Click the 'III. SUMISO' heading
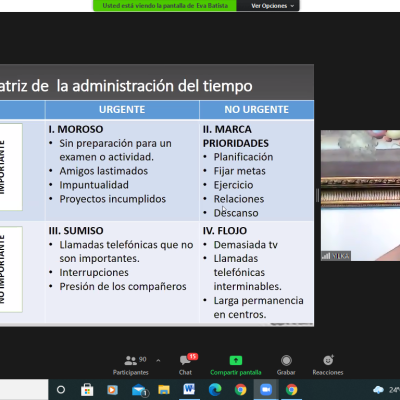The height and width of the screenshot is (400, 400). (76, 231)
